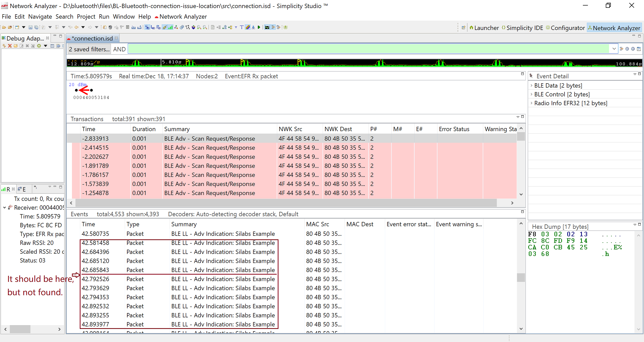Open dropdown arrow next to New icon
The height and width of the screenshot is (342, 644).
coord(24,27)
